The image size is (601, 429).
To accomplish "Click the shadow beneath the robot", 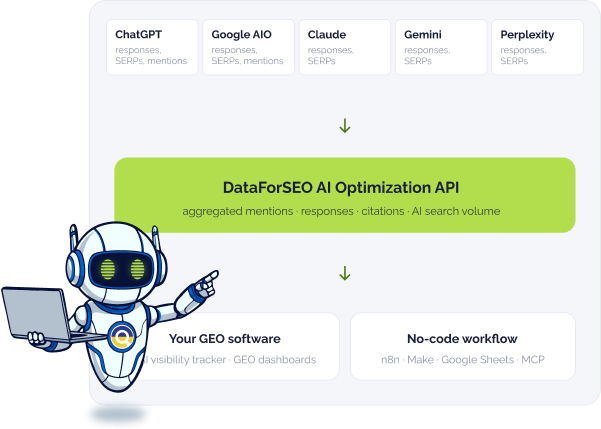I will coord(118,414).
